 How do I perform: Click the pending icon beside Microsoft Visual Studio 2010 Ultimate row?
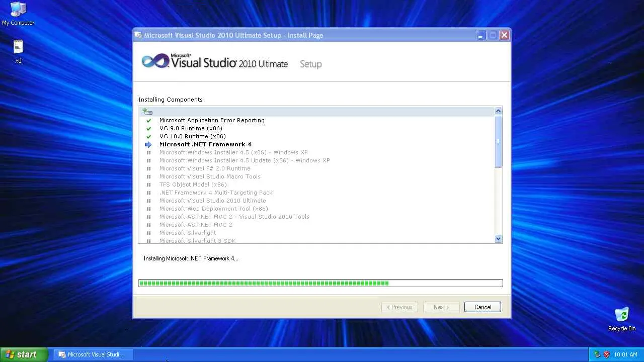click(148, 201)
